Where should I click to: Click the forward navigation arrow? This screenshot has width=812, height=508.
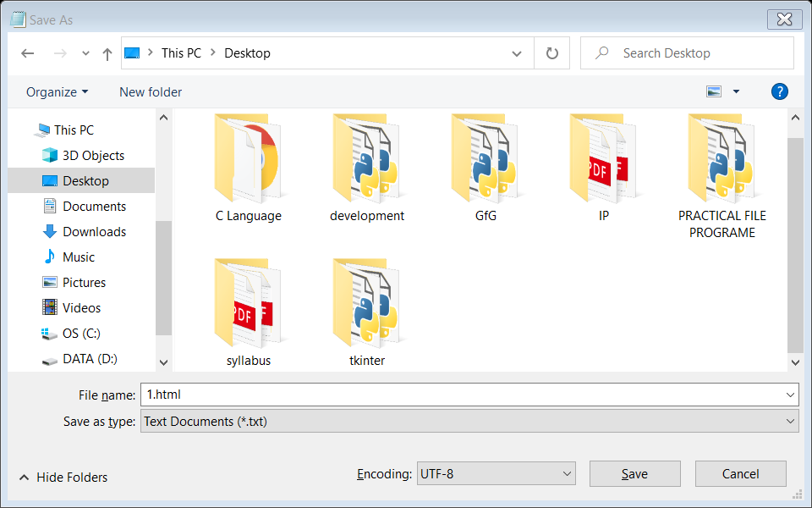click(60, 53)
